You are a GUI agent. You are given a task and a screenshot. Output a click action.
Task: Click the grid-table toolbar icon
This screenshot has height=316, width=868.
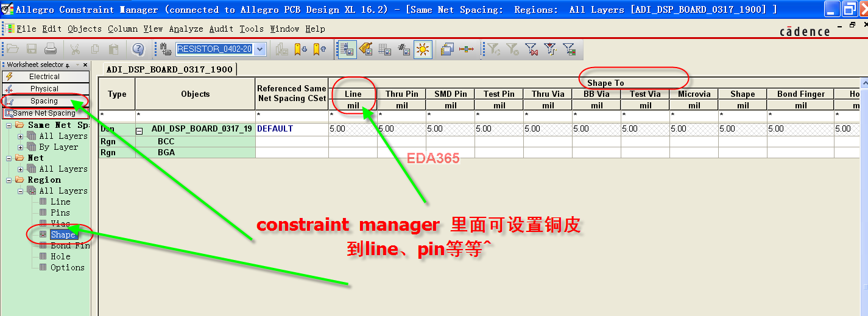[385, 49]
